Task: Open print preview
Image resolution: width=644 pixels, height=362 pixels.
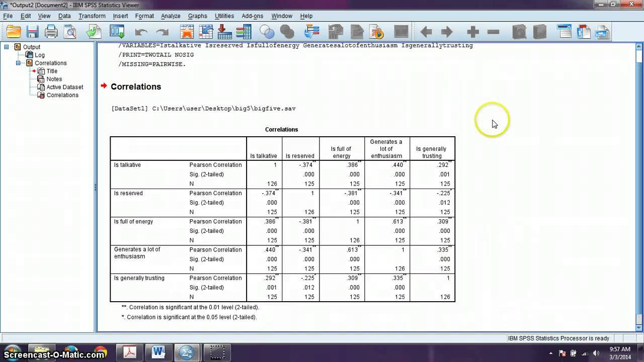Action: click(x=70, y=31)
